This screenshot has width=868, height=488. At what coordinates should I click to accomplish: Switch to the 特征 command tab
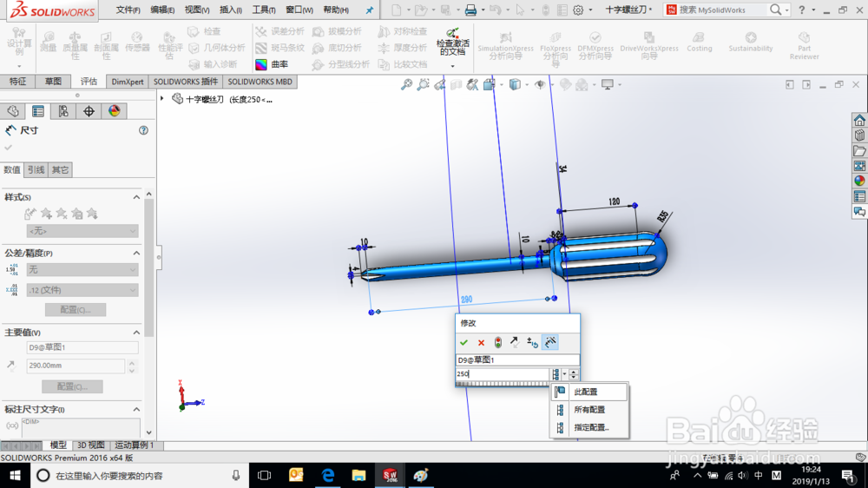point(17,82)
